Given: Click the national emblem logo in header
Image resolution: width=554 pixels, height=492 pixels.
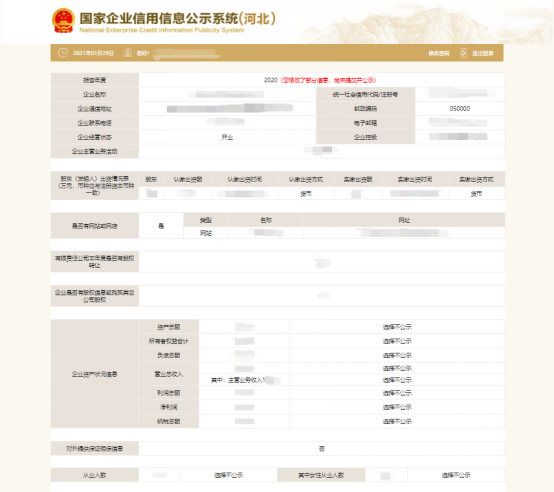Looking at the screenshot, I should 63,20.
